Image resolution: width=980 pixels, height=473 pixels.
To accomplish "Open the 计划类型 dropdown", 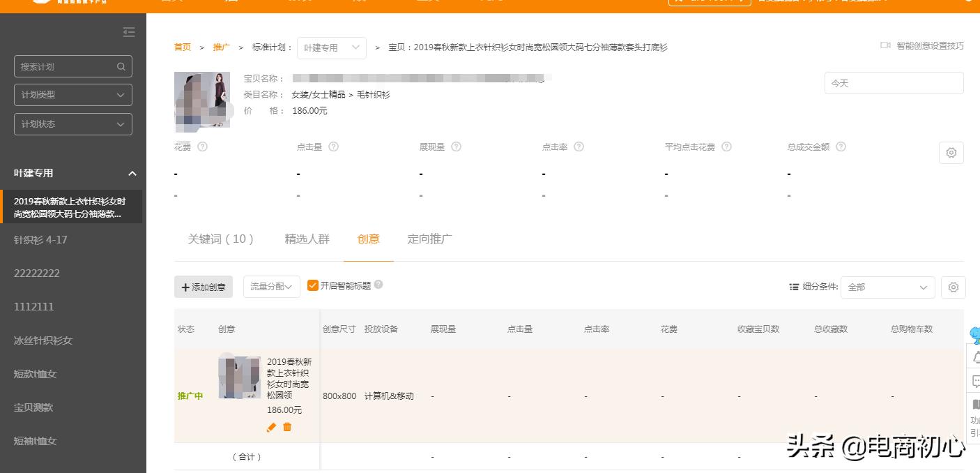I will coord(73,94).
